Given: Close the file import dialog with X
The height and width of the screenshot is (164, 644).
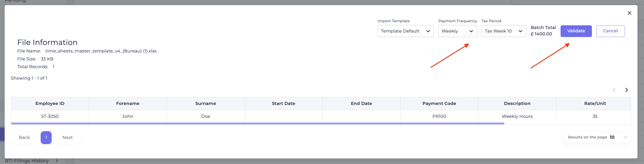Looking at the screenshot, I should tap(629, 13).
